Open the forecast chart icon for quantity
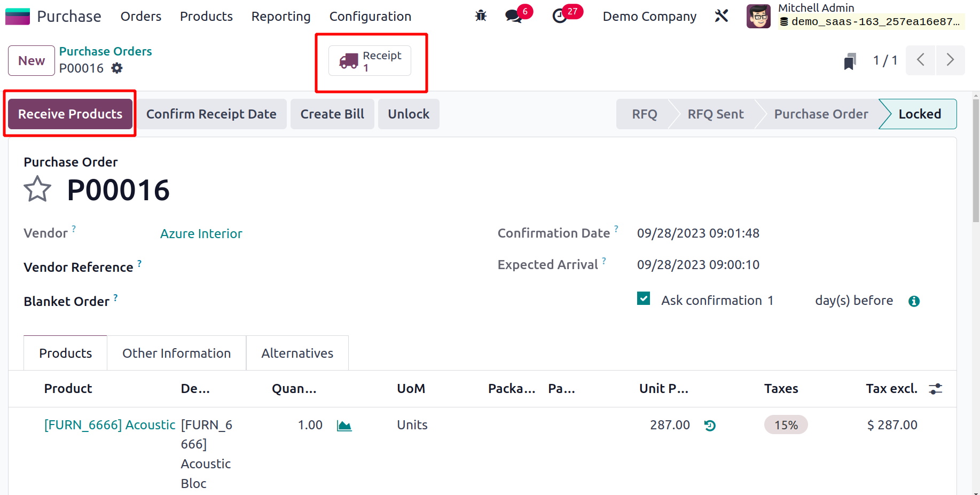Screen dimensions: 980x495 (x=344, y=426)
